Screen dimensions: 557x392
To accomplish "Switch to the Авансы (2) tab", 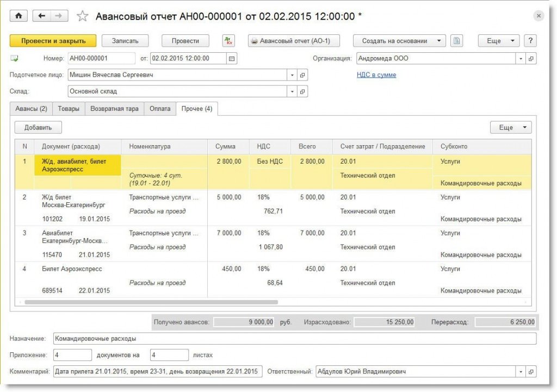I will 31,109.
